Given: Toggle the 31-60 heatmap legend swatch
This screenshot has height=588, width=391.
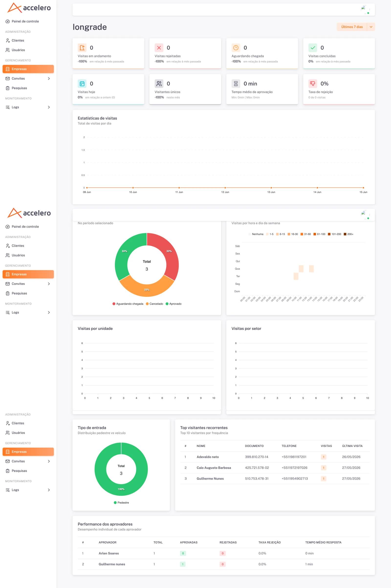Looking at the screenshot, I should pos(302,234).
